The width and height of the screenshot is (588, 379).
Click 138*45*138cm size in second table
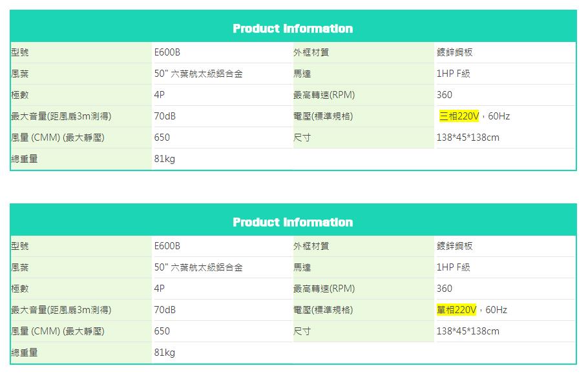[x=468, y=331]
